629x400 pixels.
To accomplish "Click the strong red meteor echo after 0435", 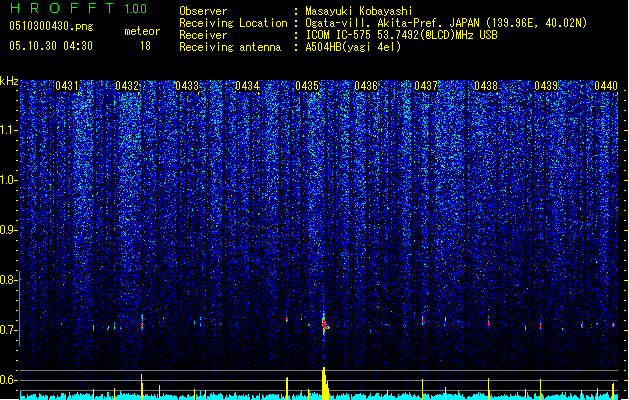I will tap(325, 324).
